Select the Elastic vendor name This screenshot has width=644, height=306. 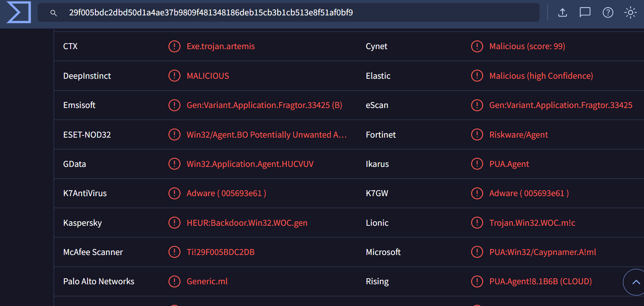[378, 76]
